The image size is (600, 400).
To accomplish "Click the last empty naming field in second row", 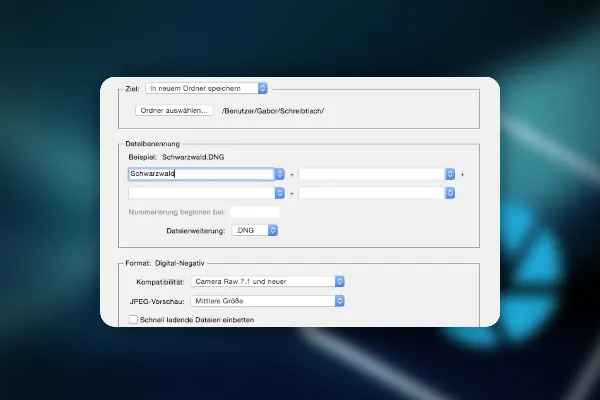I will pyautogui.click(x=372, y=193).
